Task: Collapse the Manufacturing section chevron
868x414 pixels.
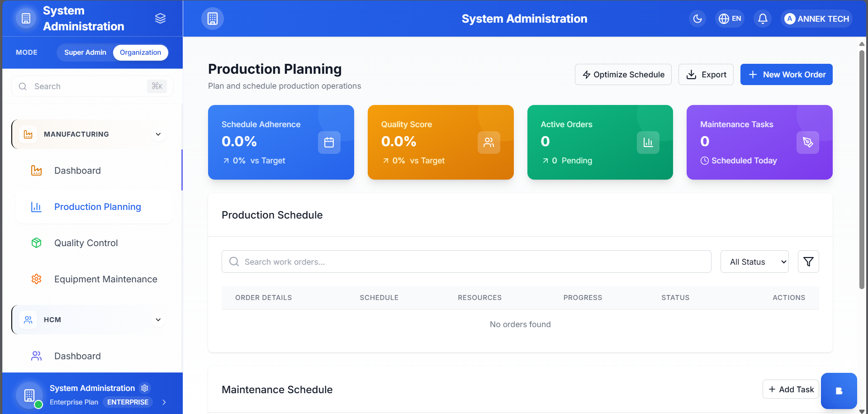Action: (x=158, y=134)
